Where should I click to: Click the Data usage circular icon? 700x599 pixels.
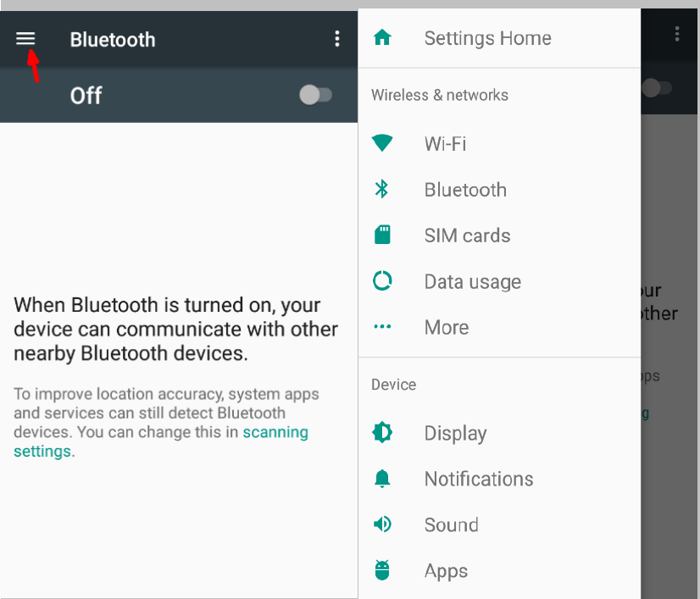click(382, 280)
